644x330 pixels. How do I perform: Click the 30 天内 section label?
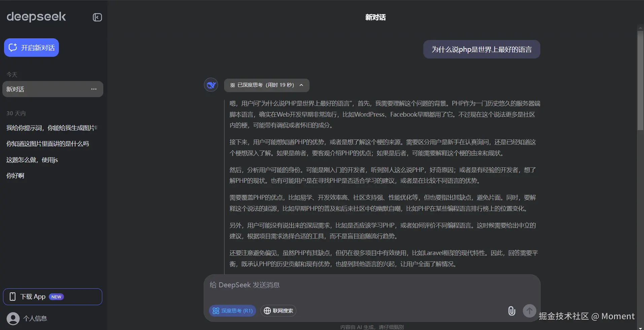click(x=16, y=113)
